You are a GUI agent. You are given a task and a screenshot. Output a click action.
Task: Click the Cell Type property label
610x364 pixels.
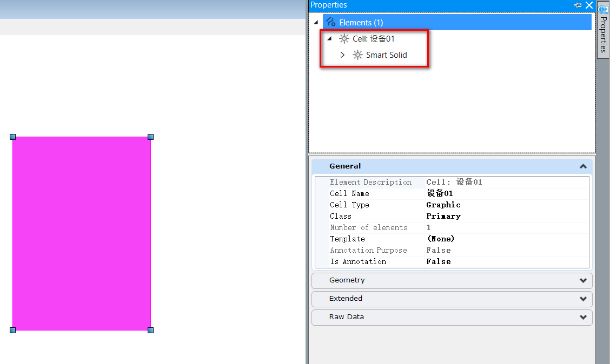point(349,205)
